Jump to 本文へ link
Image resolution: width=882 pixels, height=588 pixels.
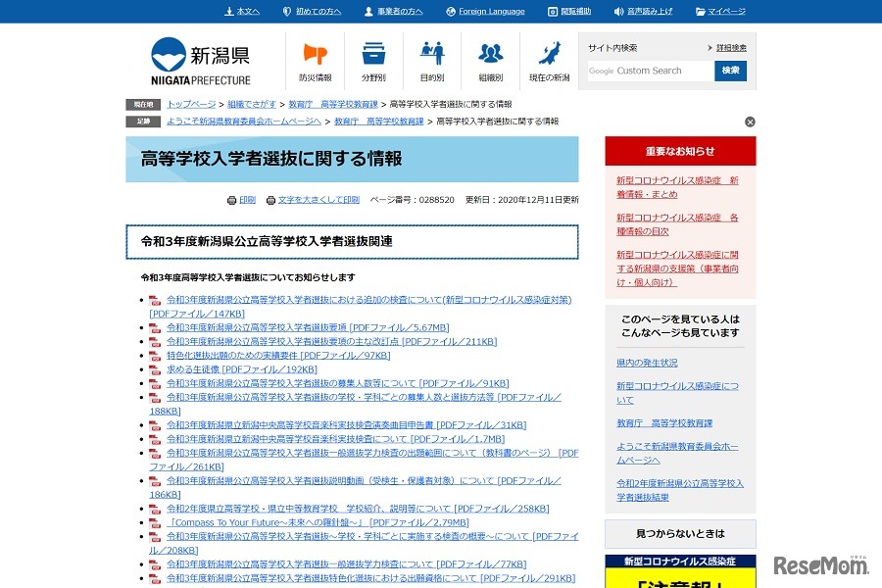click(242, 12)
